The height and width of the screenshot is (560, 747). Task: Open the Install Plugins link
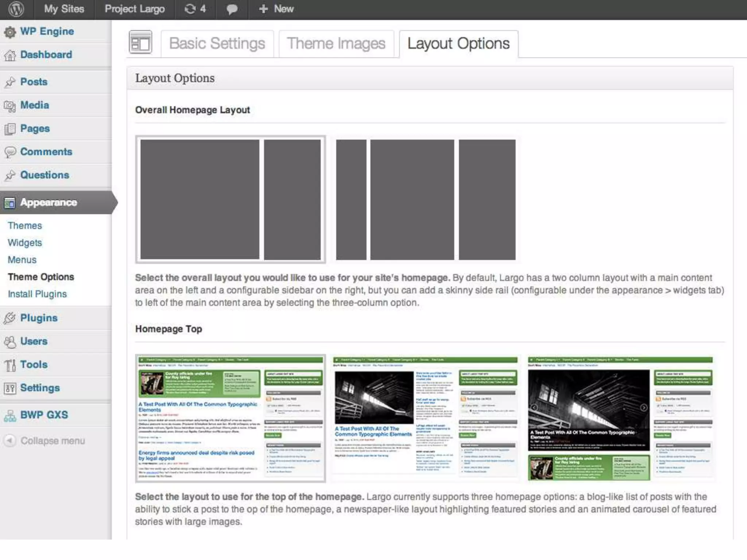click(x=37, y=294)
